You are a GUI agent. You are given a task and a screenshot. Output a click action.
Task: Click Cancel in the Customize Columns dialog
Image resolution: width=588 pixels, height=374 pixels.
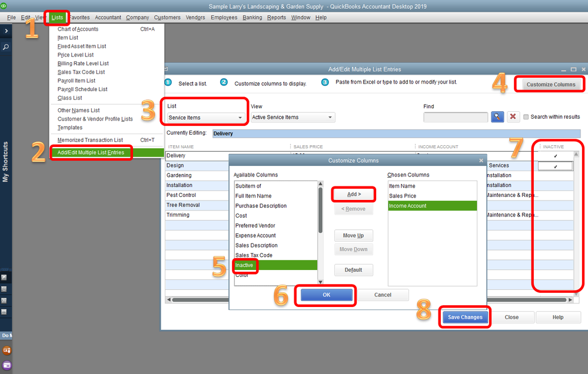click(x=383, y=295)
